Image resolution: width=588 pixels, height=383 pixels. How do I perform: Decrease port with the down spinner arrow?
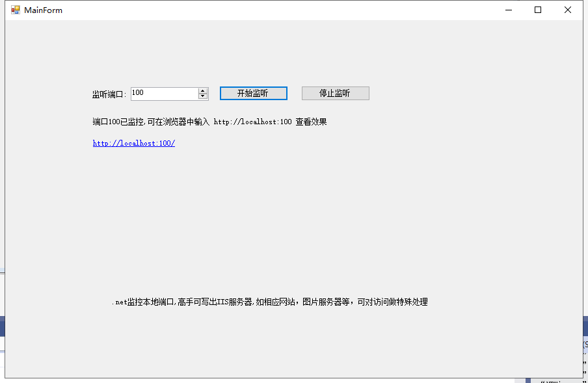203,96
